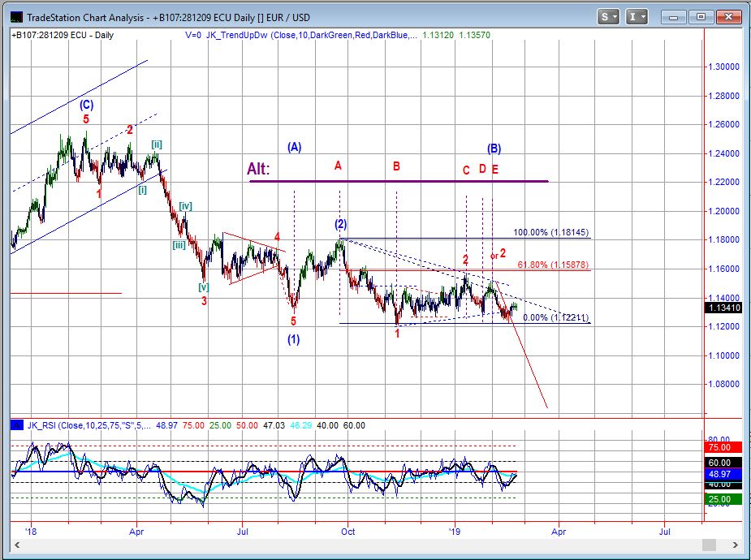Image resolution: width=751 pixels, height=560 pixels.
Task: Minimize the Chart Analysis window
Action: click(x=673, y=17)
